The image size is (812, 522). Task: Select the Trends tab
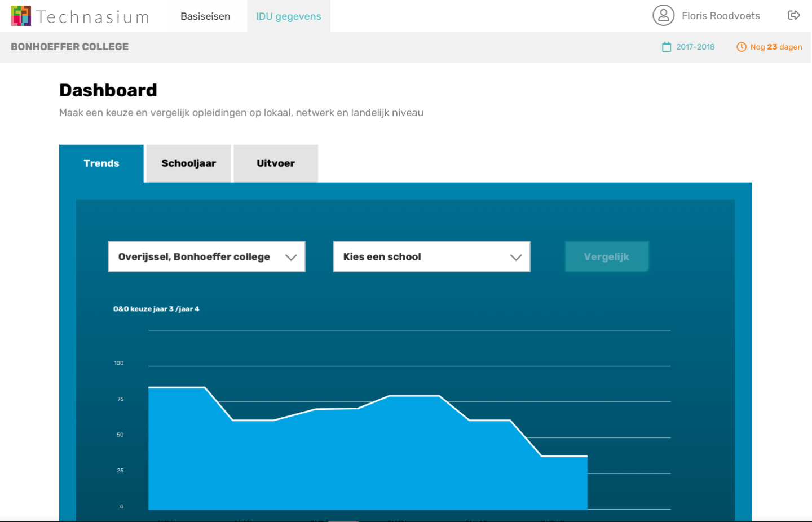pos(101,163)
